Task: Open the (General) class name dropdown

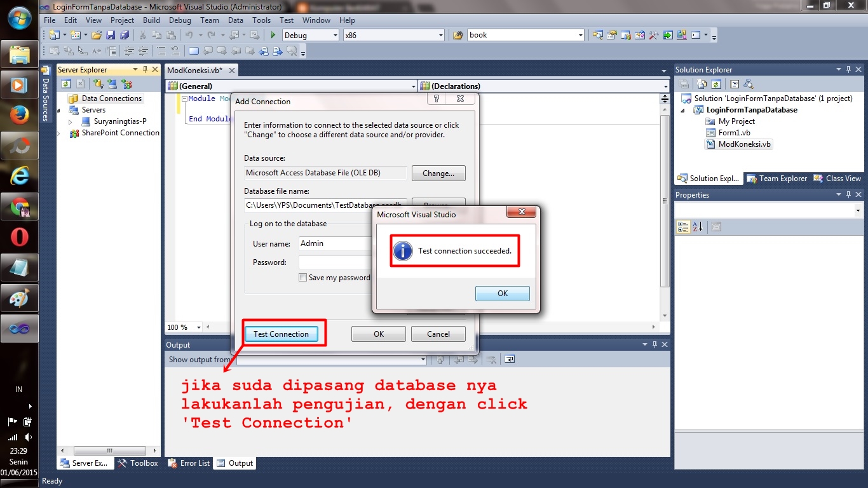Action: [x=413, y=86]
